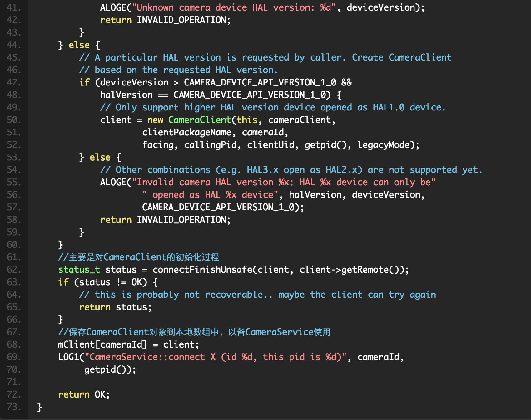This screenshot has width=531, height=420.
Task: Click 'callingPid' on line 52
Action: point(210,145)
